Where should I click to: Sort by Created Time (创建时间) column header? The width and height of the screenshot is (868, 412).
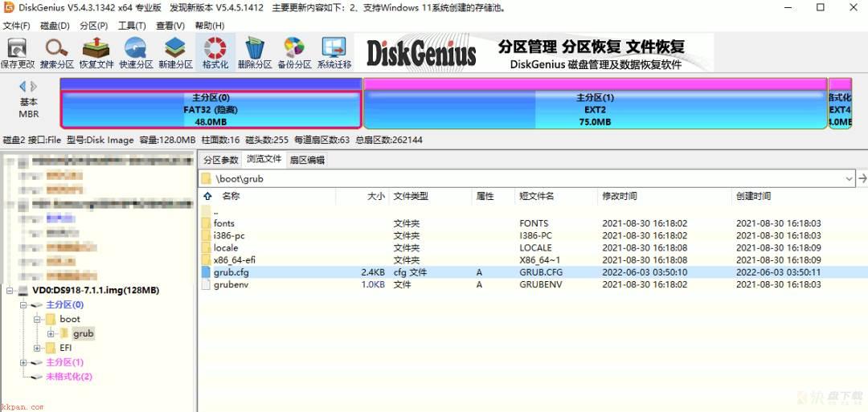[x=753, y=196]
